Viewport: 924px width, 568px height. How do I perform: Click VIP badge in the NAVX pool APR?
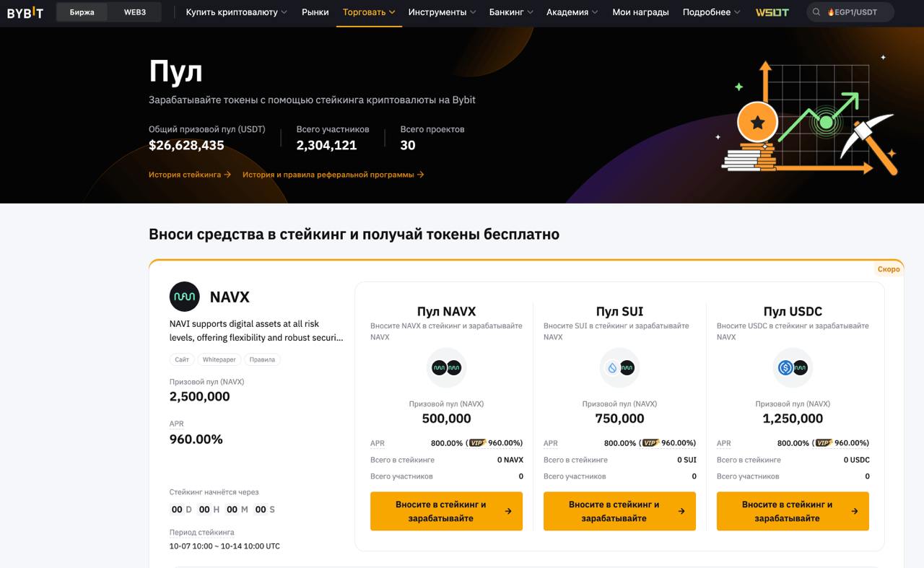tap(477, 443)
